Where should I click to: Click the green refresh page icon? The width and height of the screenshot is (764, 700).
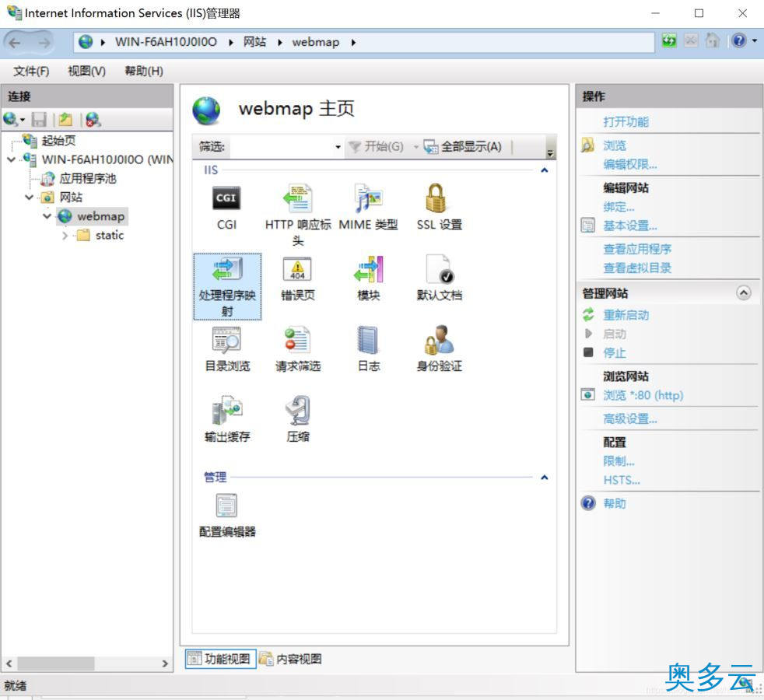pyautogui.click(x=669, y=41)
